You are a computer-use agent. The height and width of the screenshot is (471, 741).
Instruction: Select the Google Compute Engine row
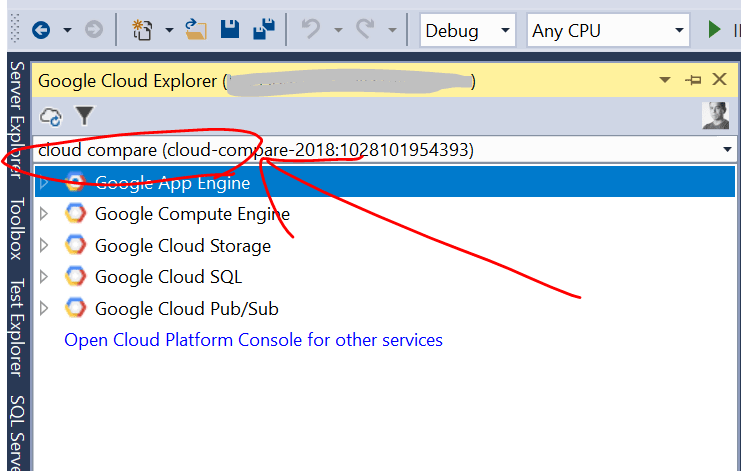point(385,214)
